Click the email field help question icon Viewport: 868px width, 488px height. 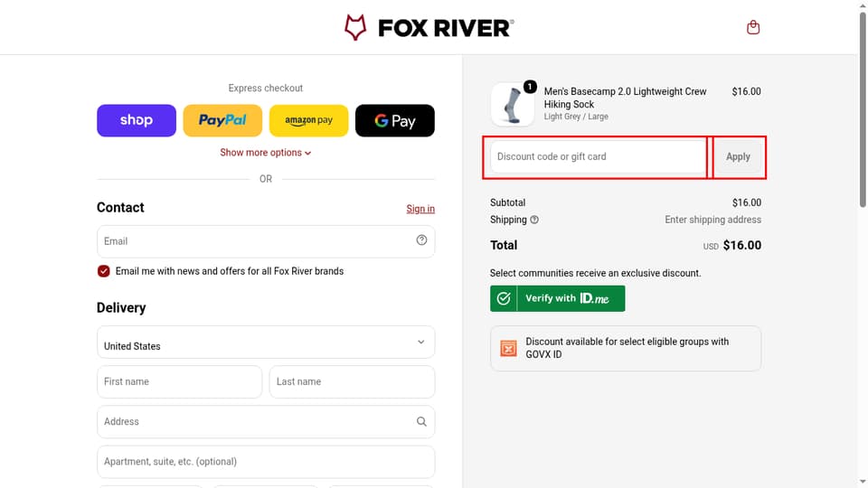(421, 240)
